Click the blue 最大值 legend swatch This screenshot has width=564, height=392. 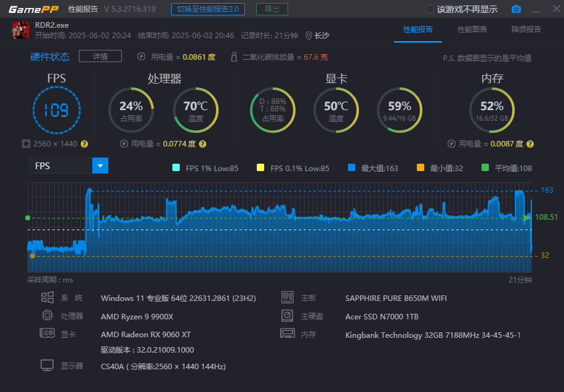point(352,167)
